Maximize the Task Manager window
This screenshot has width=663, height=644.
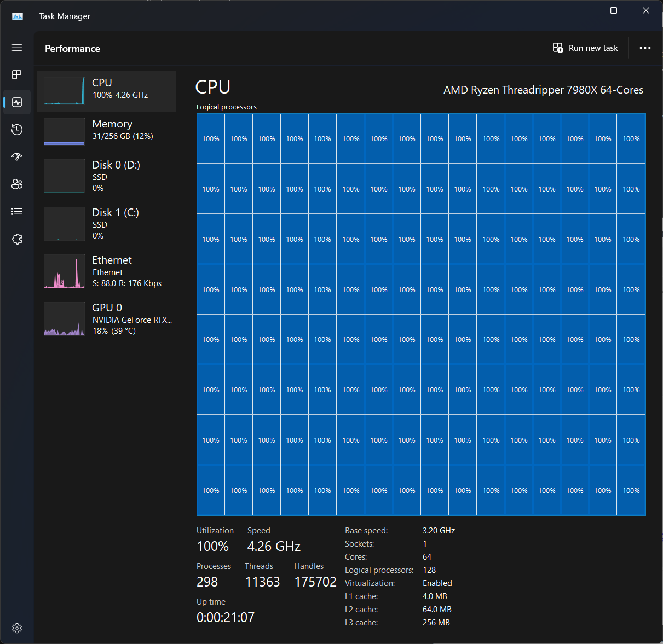click(614, 10)
